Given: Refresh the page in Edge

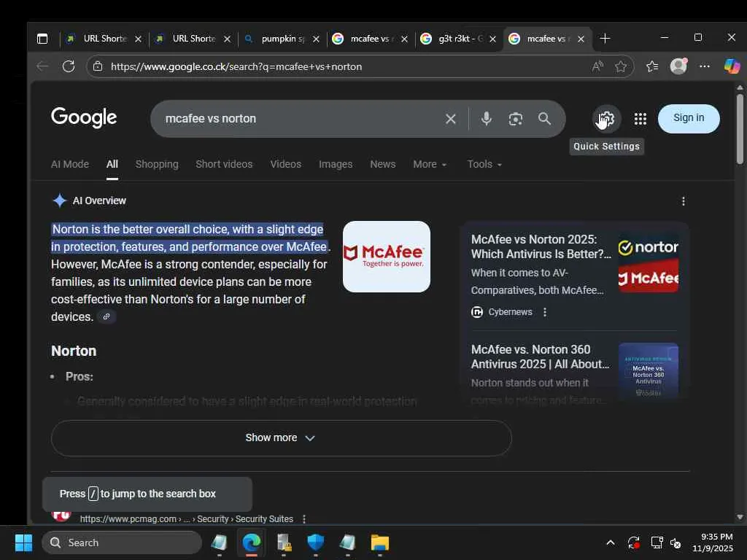Looking at the screenshot, I should click(x=69, y=66).
